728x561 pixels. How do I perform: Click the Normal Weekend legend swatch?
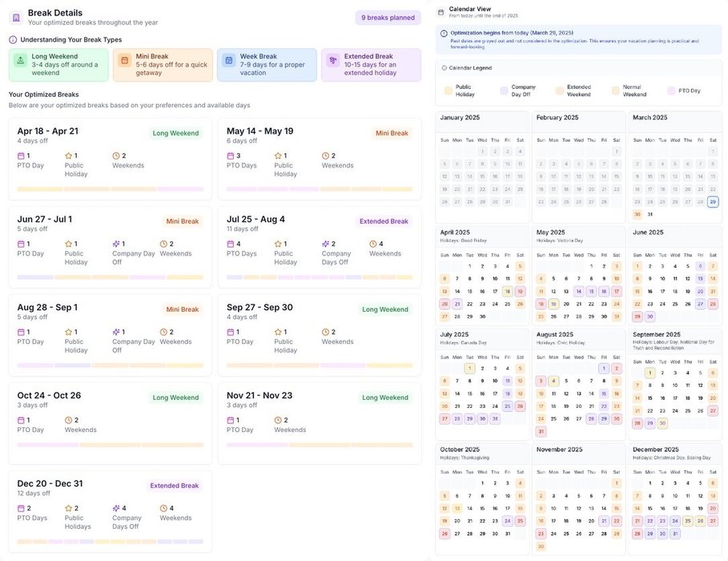click(616, 91)
